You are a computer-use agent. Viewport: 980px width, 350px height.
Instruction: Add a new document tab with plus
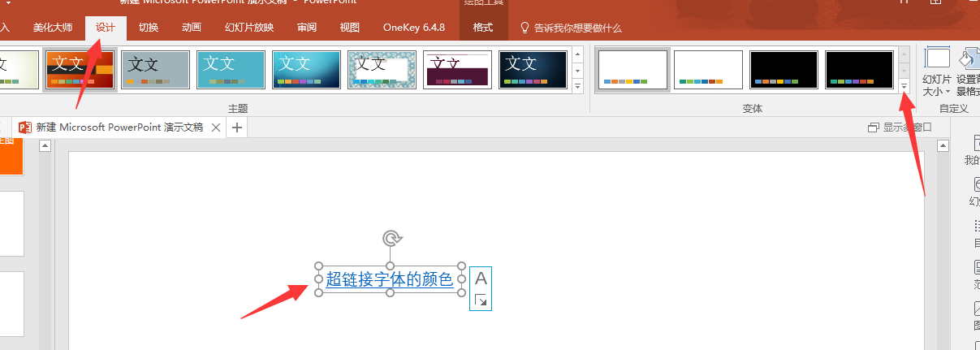point(236,127)
